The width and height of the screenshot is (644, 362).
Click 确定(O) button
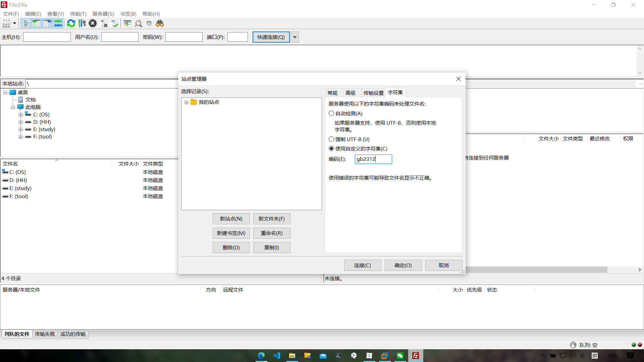point(403,265)
